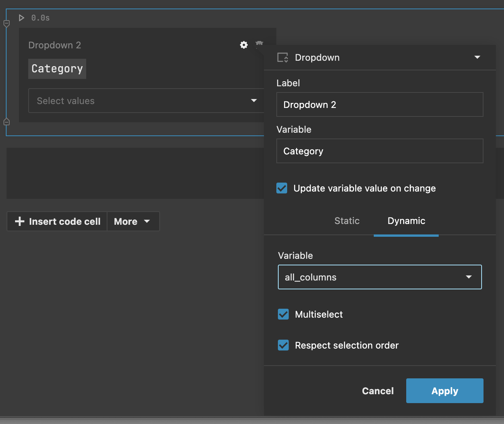Image resolution: width=504 pixels, height=424 pixels.
Task: Click the Category variable chip in the cell
Action: click(x=57, y=68)
